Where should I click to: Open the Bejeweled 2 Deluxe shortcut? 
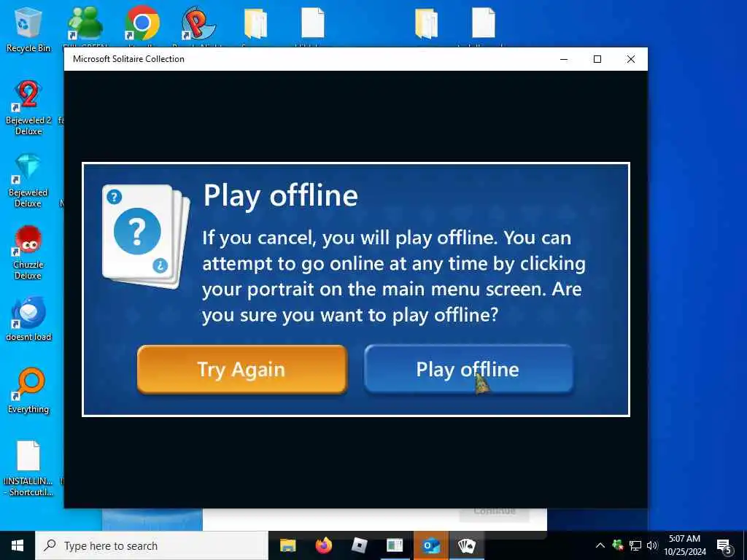[28, 108]
